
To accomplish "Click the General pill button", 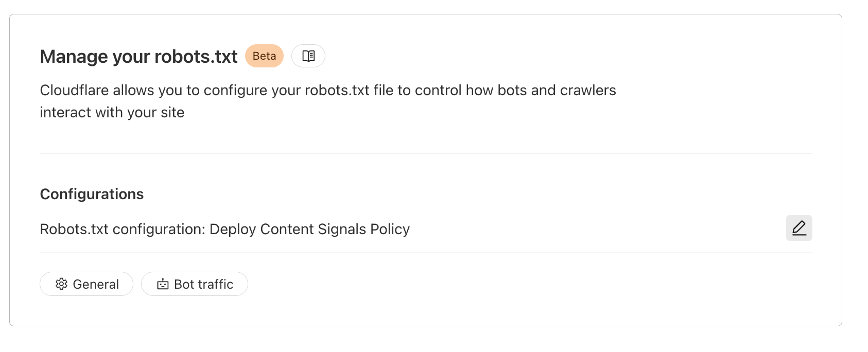I will pos(86,284).
